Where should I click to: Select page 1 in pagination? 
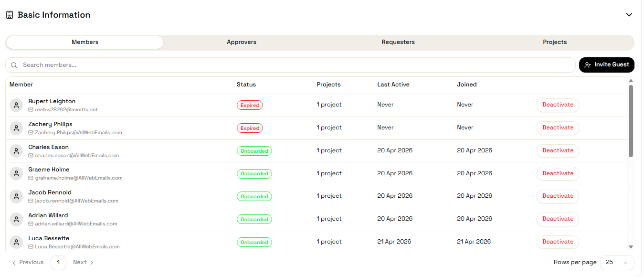[x=58, y=262]
